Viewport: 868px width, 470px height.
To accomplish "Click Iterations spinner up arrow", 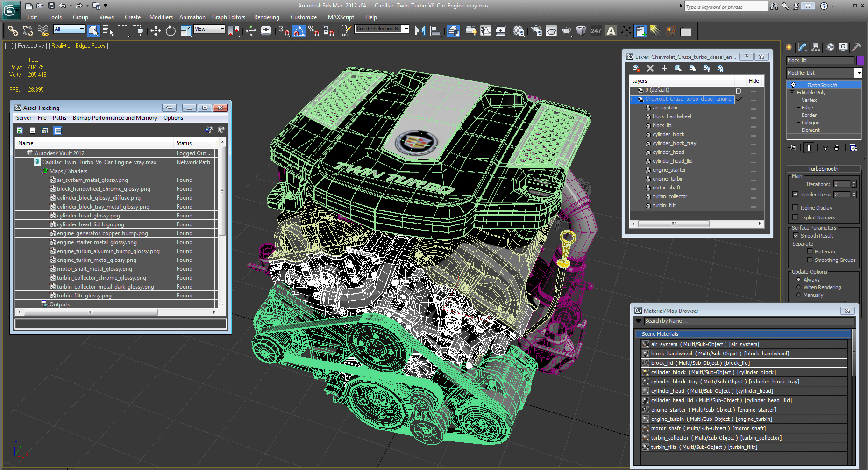I will [x=854, y=182].
